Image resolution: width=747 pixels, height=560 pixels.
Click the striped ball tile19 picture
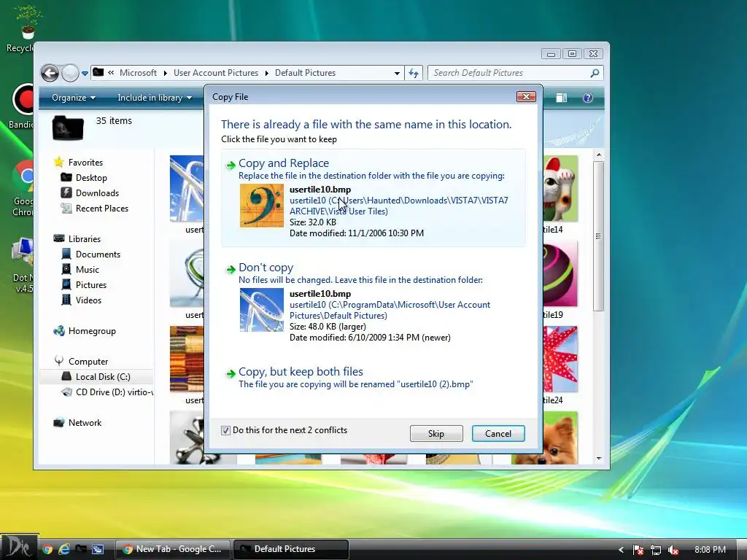coord(561,274)
